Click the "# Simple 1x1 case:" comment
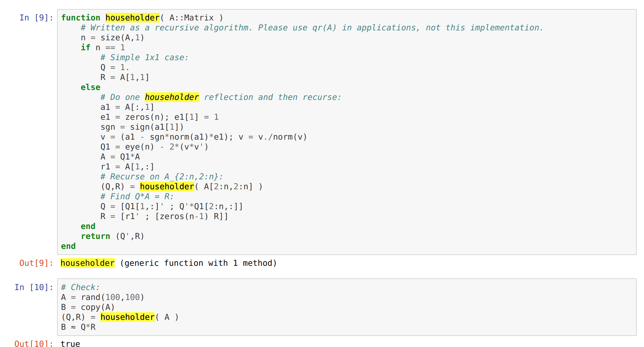This screenshot has height=347, width=644. [144, 58]
